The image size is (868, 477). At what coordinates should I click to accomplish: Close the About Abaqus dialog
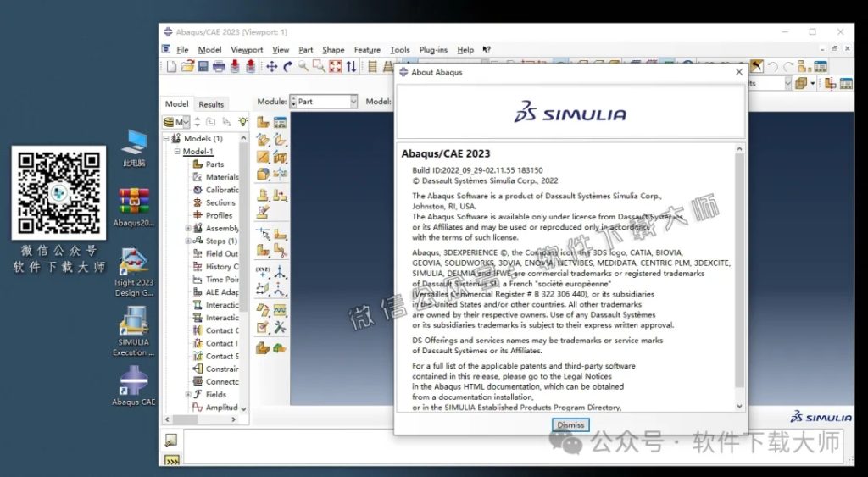click(739, 72)
